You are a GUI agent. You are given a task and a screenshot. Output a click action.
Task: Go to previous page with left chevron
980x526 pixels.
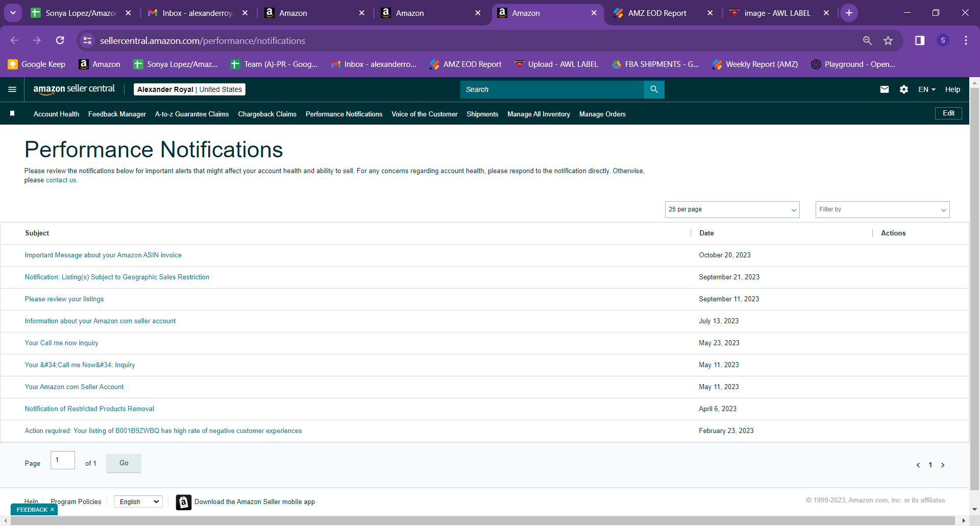[x=918, y=465]
